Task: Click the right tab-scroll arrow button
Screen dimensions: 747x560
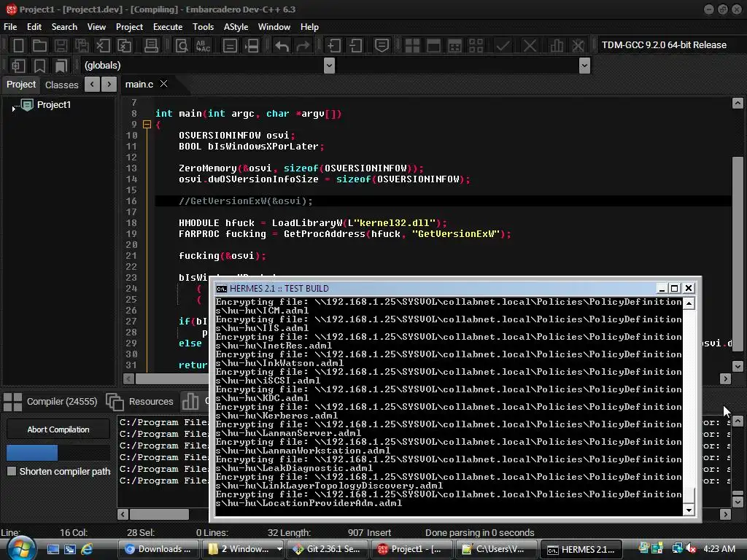Action: pyautogui.click(x=109, y=85)
